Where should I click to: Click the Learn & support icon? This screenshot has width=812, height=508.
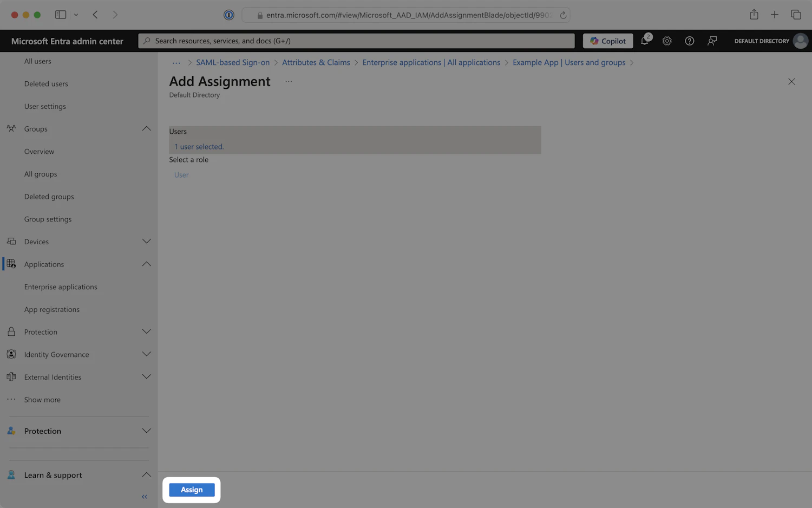tap(11, 475)
